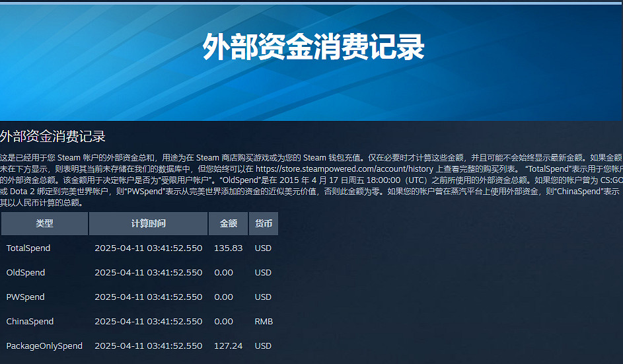623x364 pixels.
Task: Click the PWSpend 0.00 amount
Action: pyautogui.click(x=224, y=297)
